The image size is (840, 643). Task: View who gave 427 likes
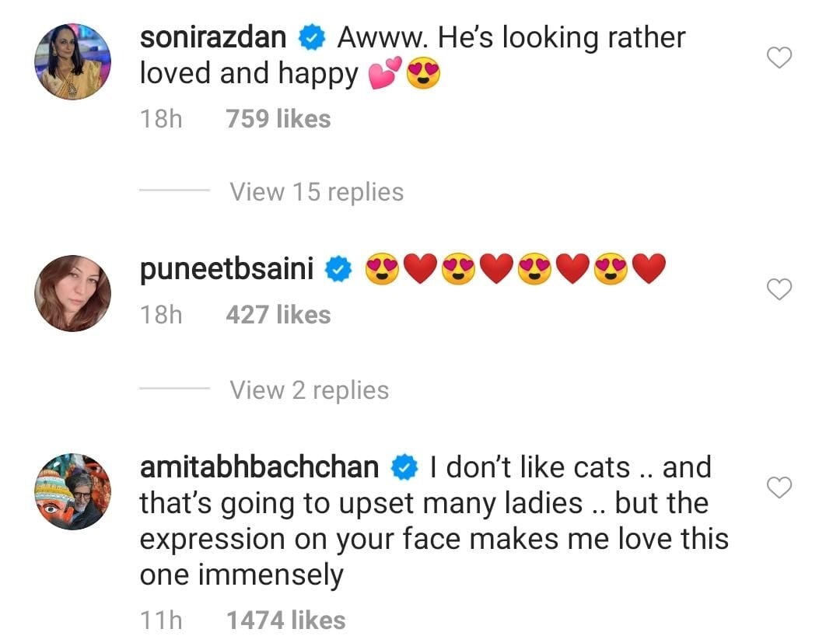tap(278, 315)
